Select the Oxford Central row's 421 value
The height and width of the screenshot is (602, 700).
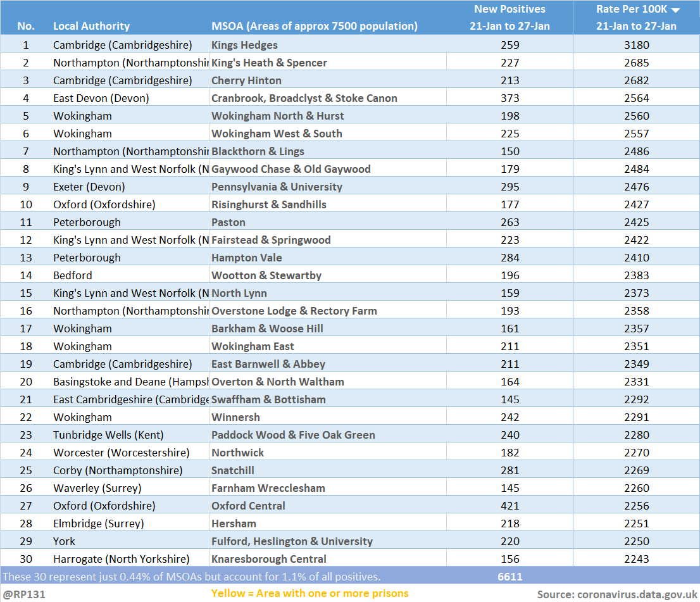click(509, 506)
